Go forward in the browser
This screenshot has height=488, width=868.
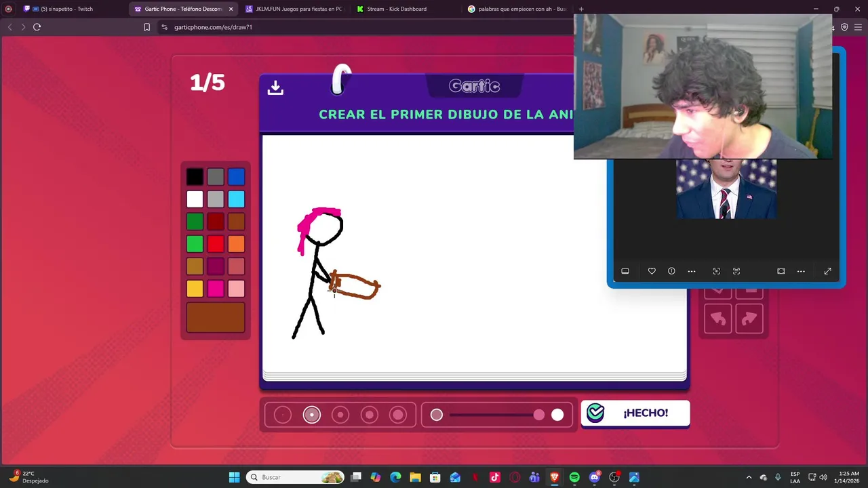coord(23,27)
